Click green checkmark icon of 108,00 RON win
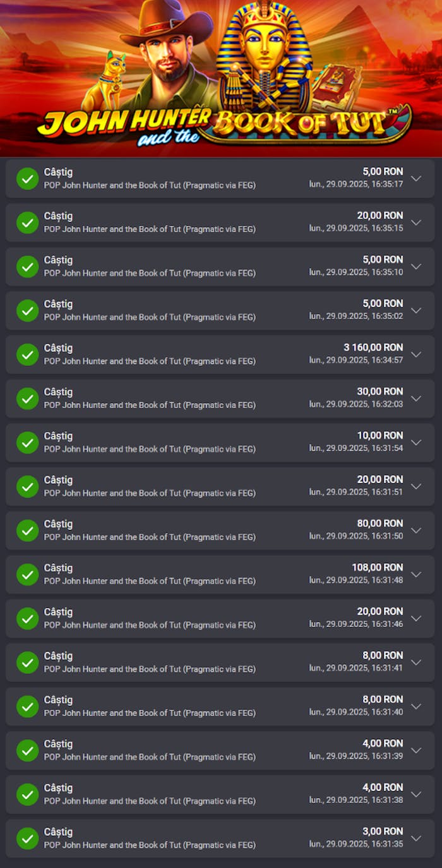442x868 pixels. click(27, 575)
